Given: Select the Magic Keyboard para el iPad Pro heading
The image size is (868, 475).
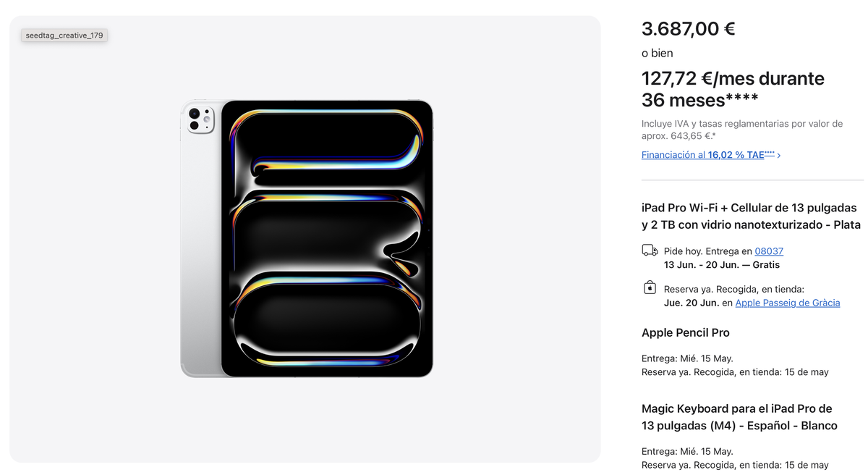Looking at the screenshot, I should 738,416.
